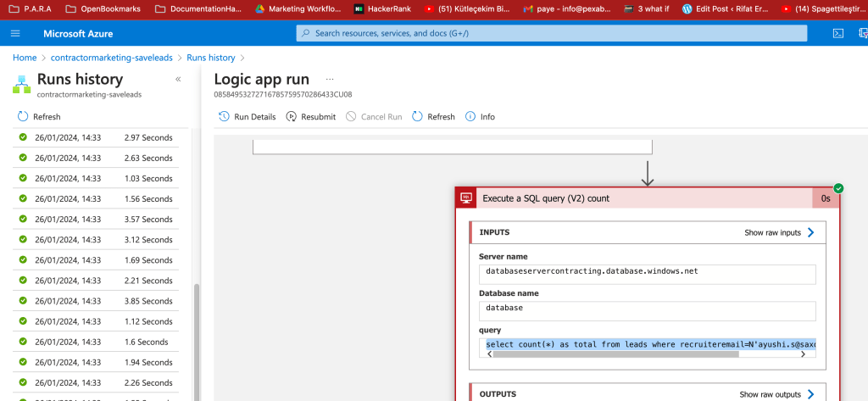This screenshot has width=868, height=401.
Task: Select the run lasting 3.12 Seconds
Action: 96,240
